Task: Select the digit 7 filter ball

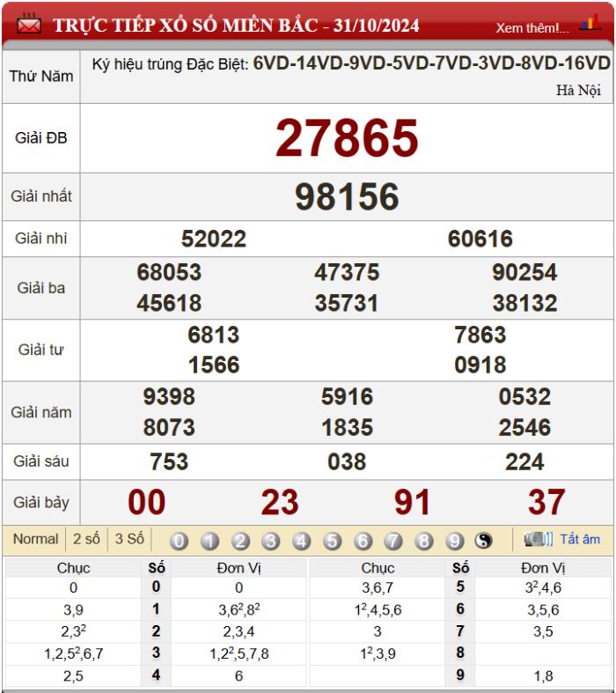Action: 393,541
